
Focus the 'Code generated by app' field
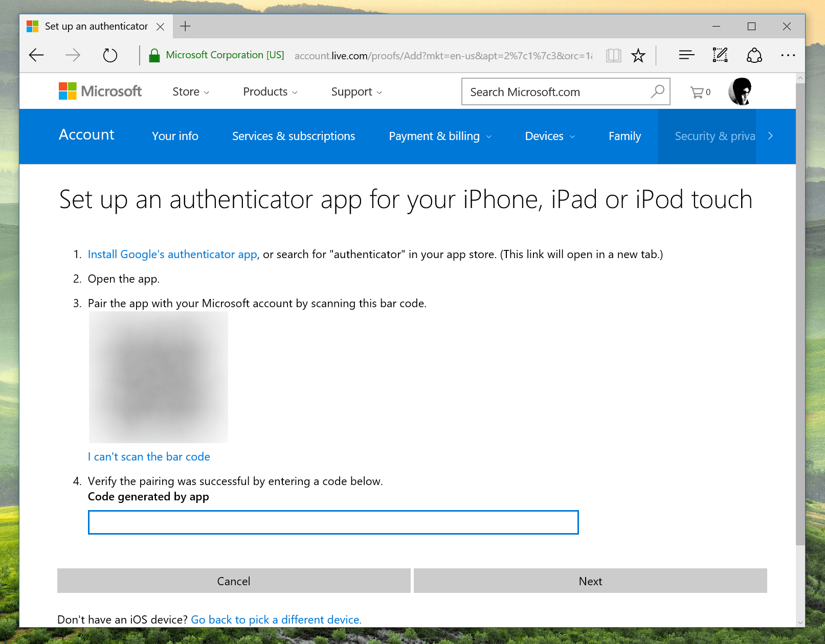tap(333, 522)
